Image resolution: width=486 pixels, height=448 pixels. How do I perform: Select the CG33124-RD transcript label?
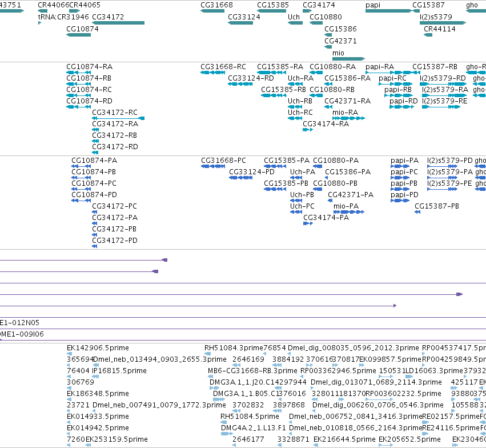(251, 78)
